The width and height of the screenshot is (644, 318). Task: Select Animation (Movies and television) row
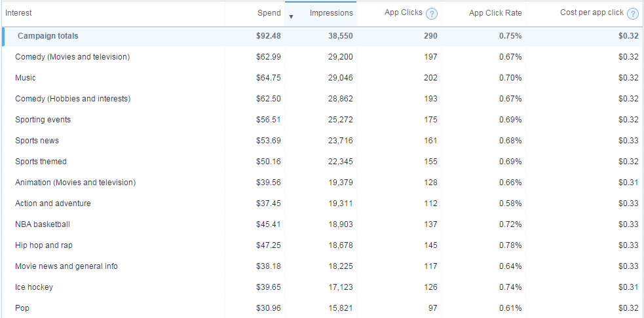click(x=75, y=183)
